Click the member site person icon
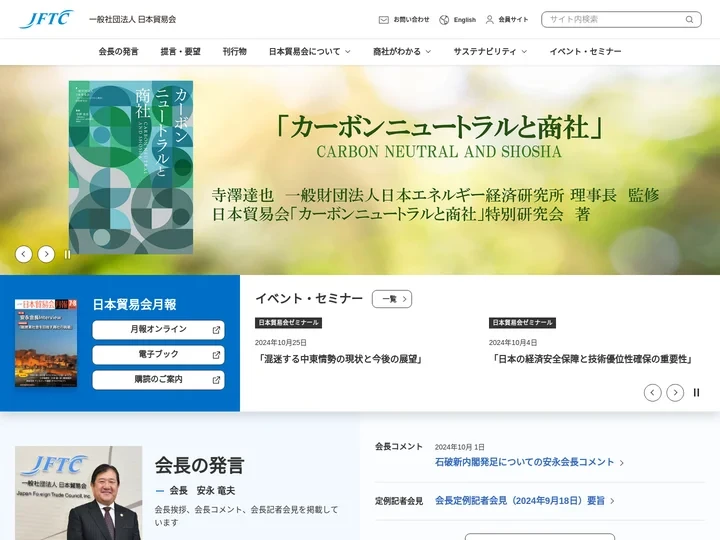Image resolution: width=720 pixels, height=540 pixels. [489, 20]
